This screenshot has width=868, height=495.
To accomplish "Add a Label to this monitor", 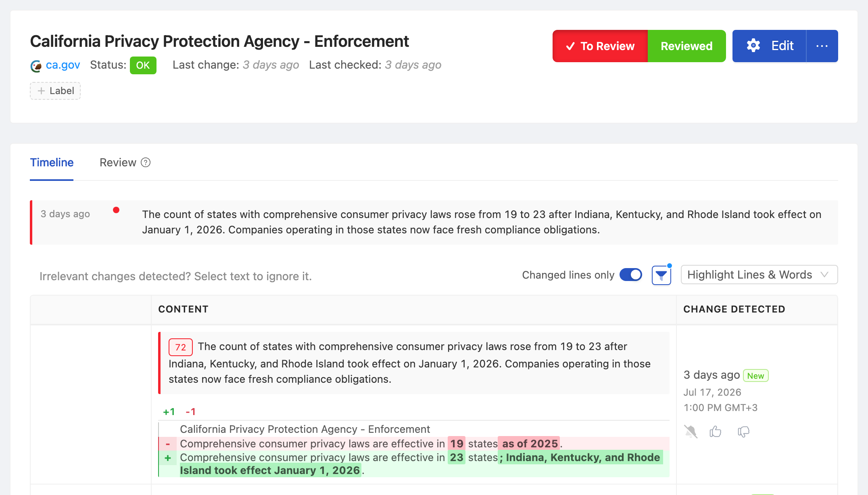I will click(x=55, y=91).
